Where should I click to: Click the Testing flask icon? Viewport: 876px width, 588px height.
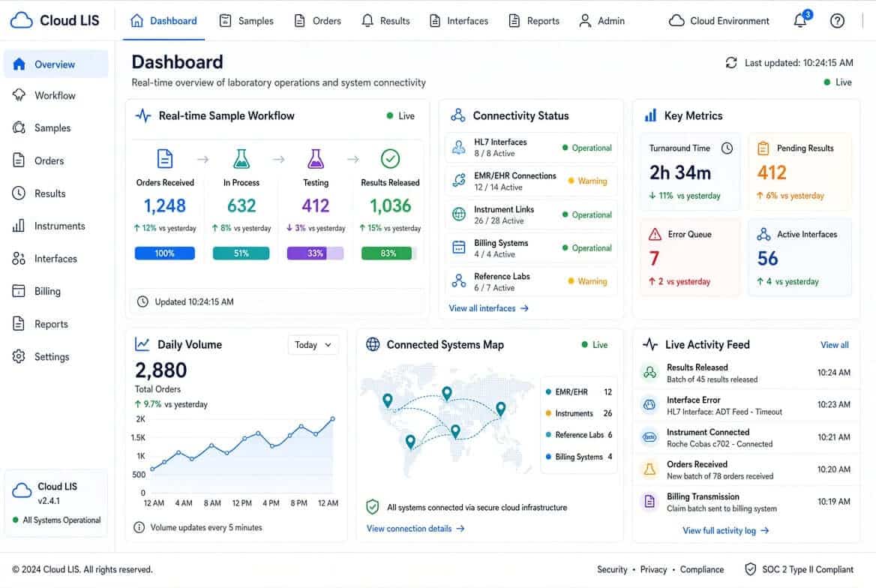pos(316,159)
